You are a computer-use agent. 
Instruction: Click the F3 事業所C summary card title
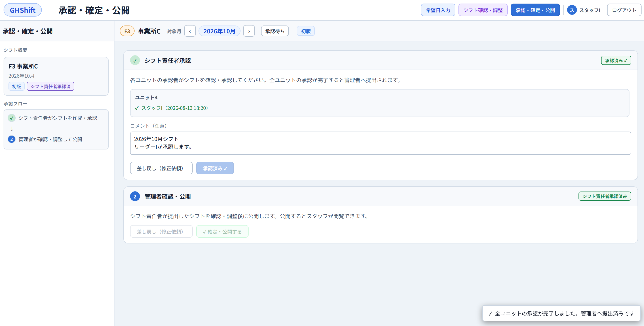pyautogui.click(x=23, y=66)
